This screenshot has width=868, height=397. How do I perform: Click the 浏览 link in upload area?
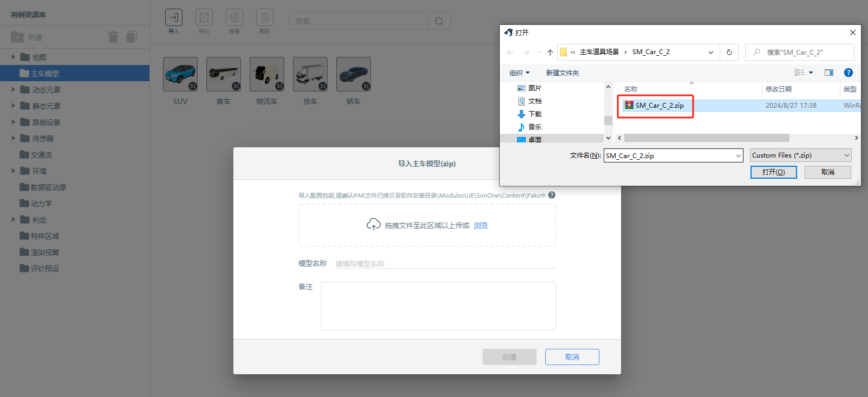coord(481,225)
